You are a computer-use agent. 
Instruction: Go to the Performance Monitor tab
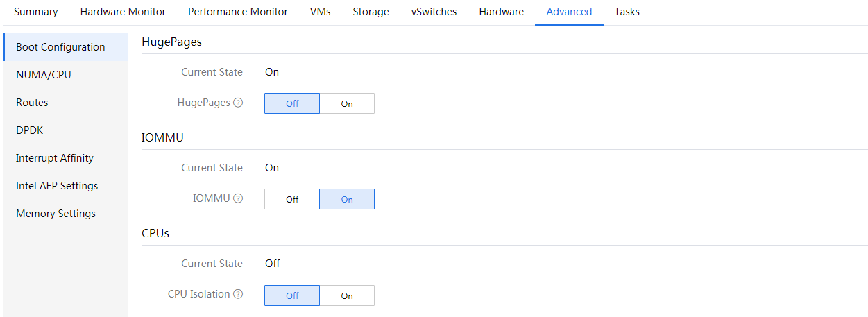(238, 12)
